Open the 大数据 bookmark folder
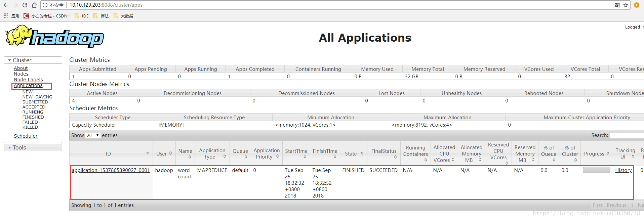The image size is (644, 220). coord(123,16)
